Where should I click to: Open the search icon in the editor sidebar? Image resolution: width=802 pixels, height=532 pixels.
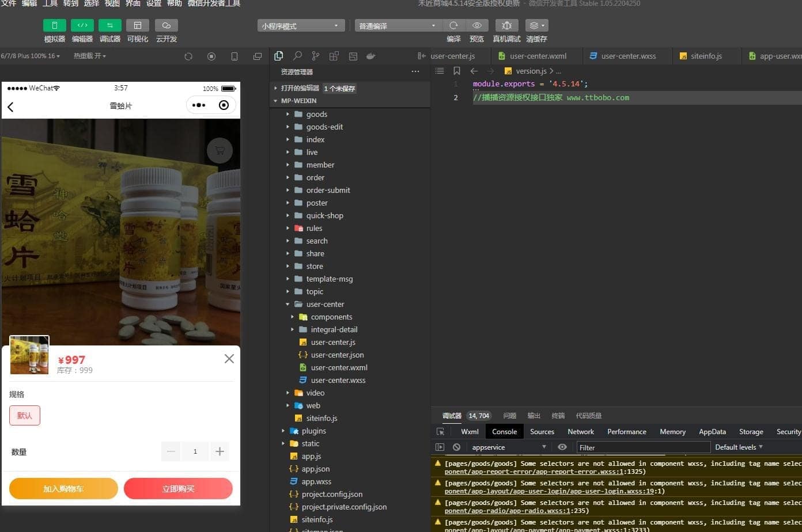coord(297,56)
